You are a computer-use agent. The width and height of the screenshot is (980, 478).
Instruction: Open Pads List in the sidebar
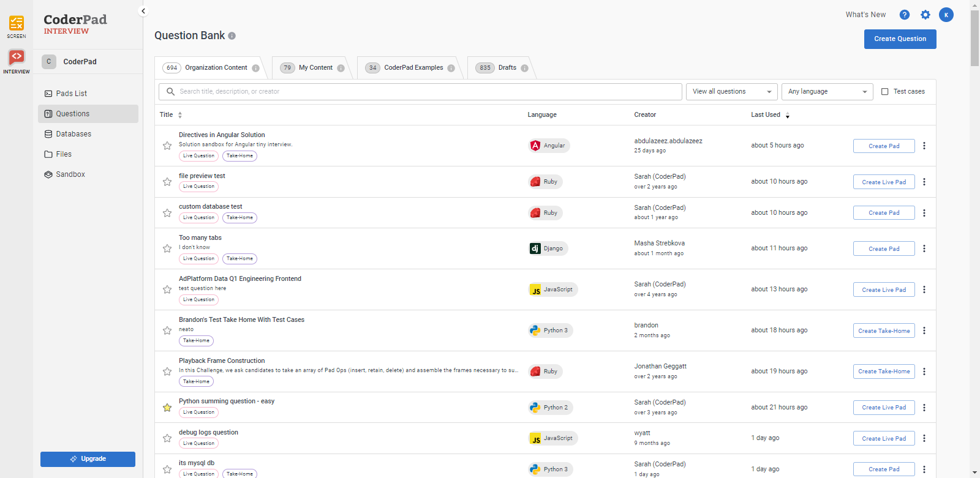click(x=71, y=94)
